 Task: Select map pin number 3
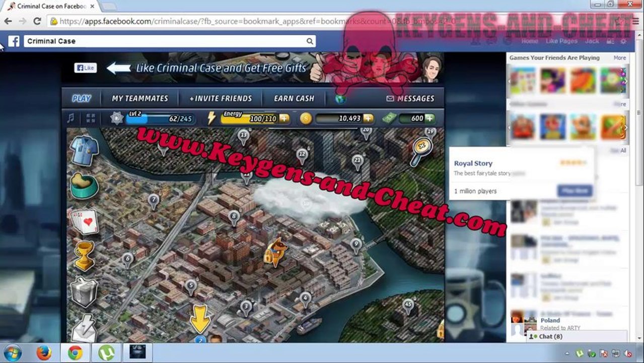246,307
